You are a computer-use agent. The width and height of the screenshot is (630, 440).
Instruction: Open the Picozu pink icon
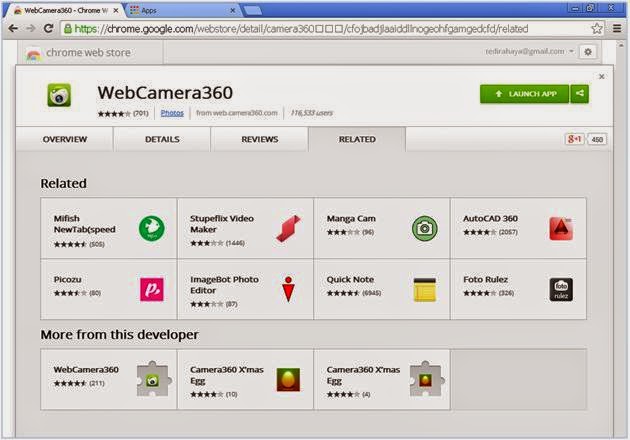tap(151, 289)
